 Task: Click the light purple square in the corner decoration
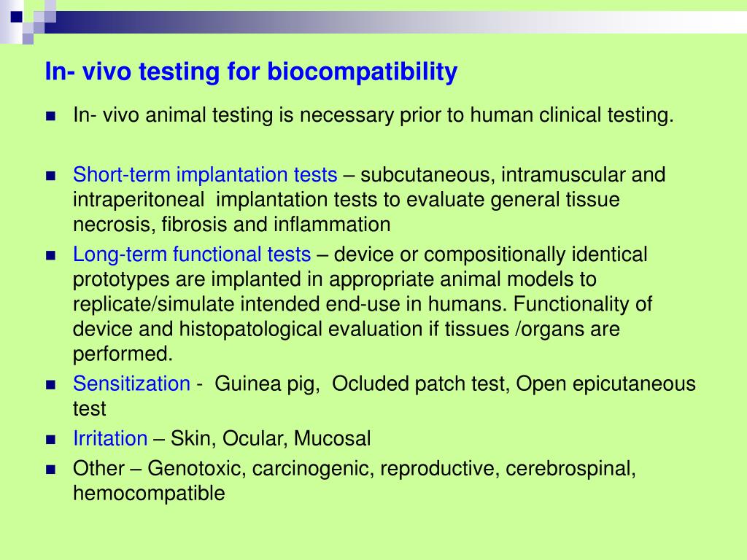(x=28, y=39)
